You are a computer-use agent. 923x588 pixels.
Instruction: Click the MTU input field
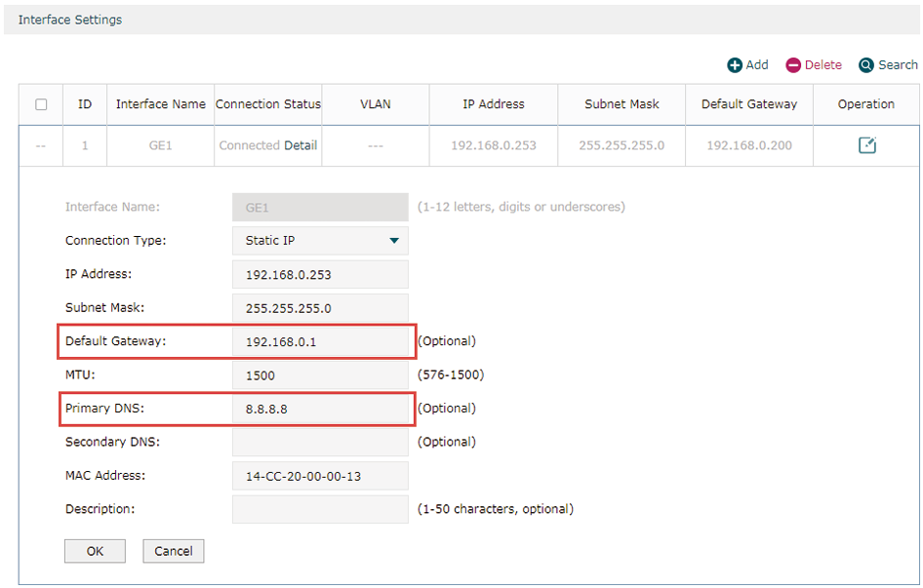coord(320,374)
